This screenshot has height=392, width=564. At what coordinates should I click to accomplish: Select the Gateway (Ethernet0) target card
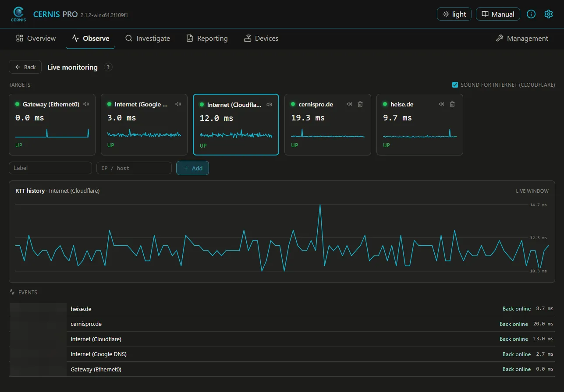[x=52, y=124]
